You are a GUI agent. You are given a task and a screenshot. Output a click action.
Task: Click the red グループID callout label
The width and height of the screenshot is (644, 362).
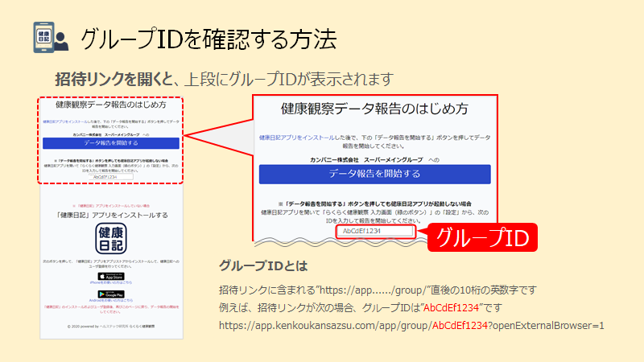[481, 237]
